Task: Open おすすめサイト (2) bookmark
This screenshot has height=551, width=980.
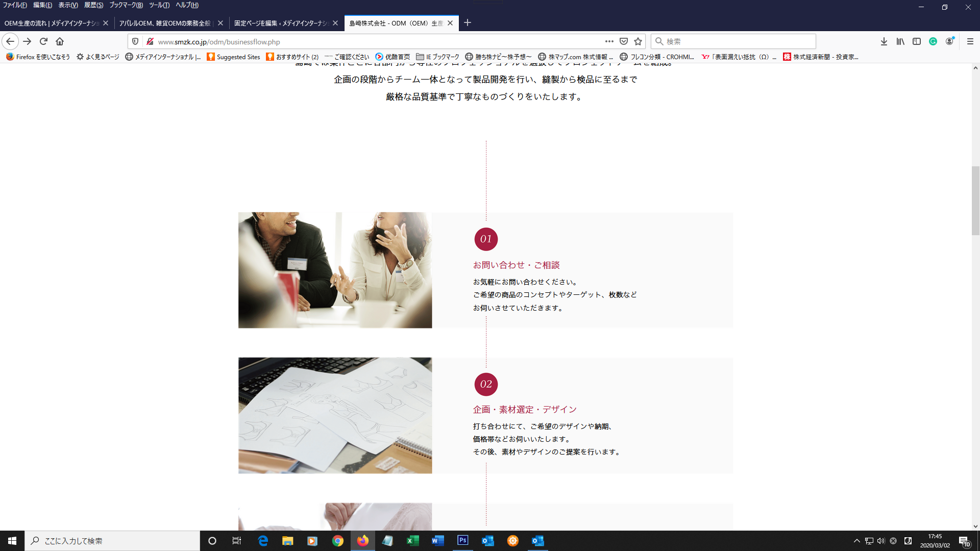Action: 292,57
